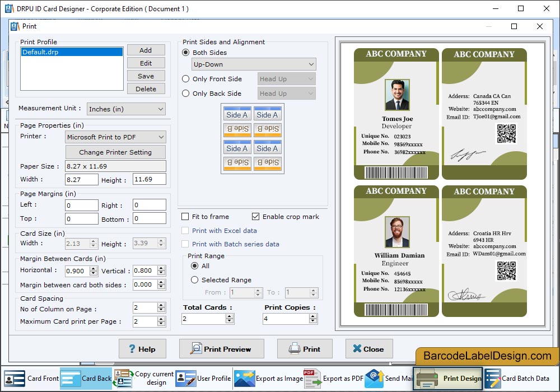Close the Print dialog via Close button
This screenshot has width=560, height=392.
tap(369, 349)
